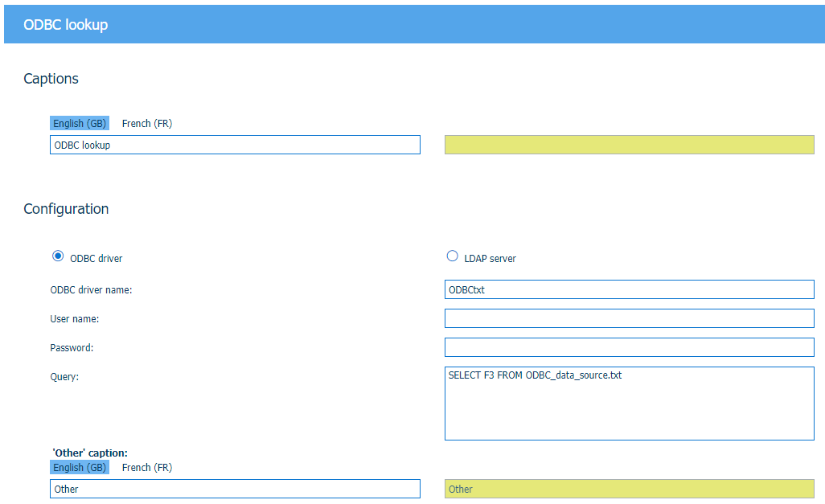
Task: Switch to French (FR) tab under Captions
Action: [x=146, y=124]
